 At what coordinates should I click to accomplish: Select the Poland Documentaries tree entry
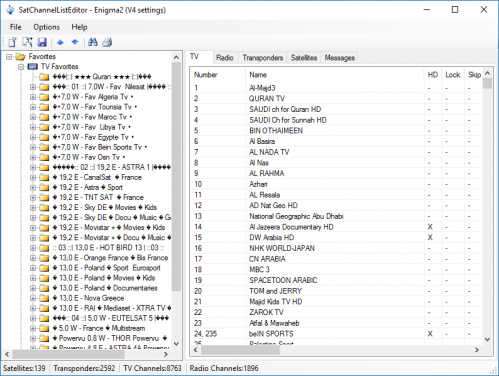(105, 288)
